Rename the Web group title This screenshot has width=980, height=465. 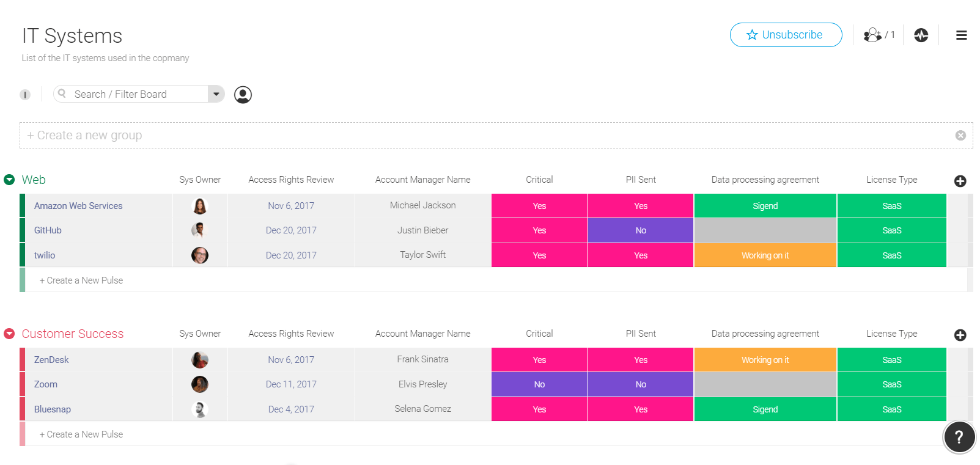pyautogui.click(x=34, y=180)
